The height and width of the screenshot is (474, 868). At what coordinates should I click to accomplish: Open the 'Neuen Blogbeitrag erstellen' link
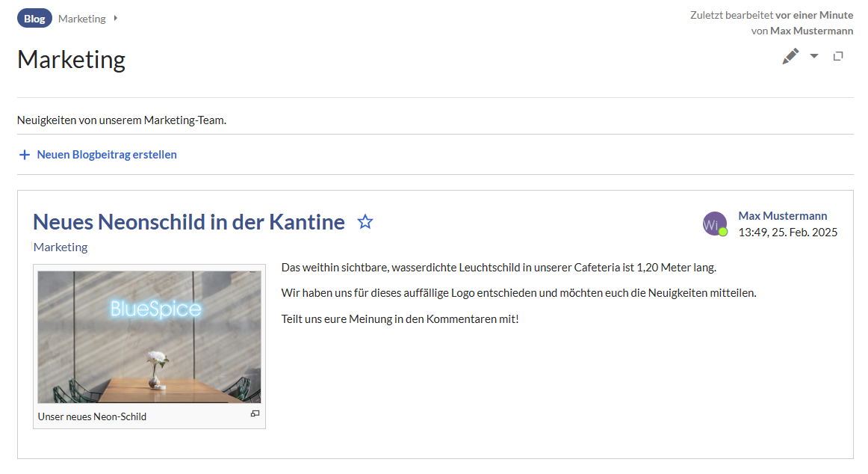pos(107,155)
